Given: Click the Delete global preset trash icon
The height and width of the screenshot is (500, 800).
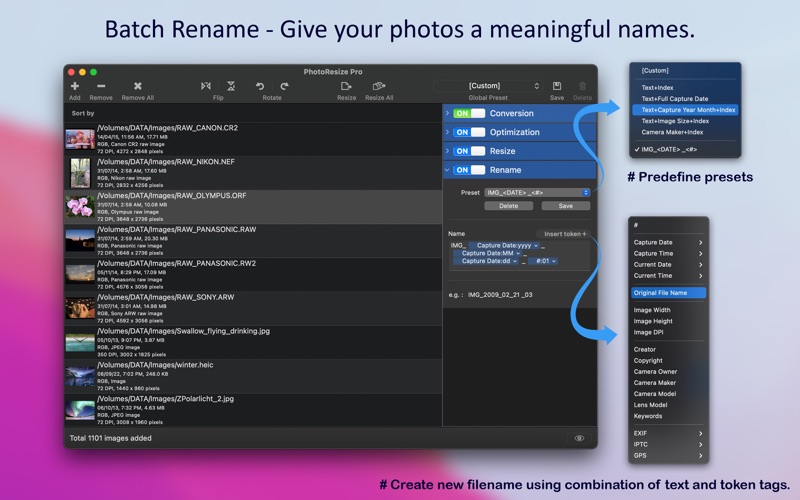Looking at the screenshot, I should (582, 86).
